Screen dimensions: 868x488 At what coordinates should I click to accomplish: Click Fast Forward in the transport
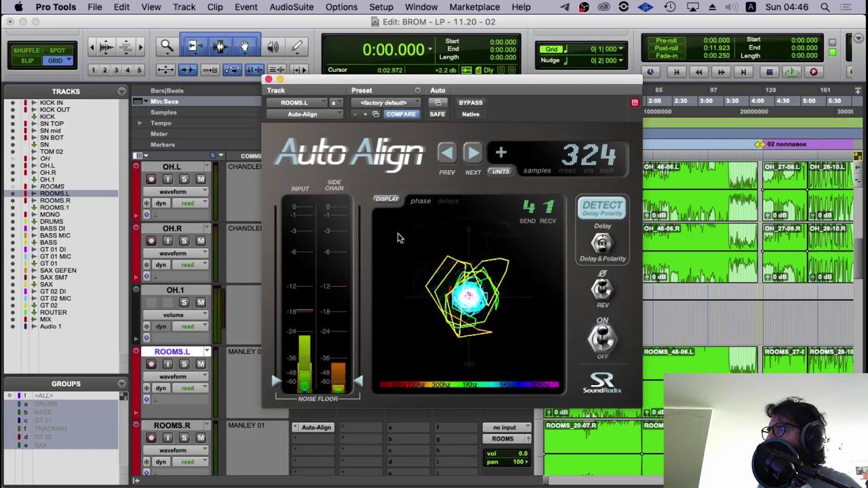point(721,72)
